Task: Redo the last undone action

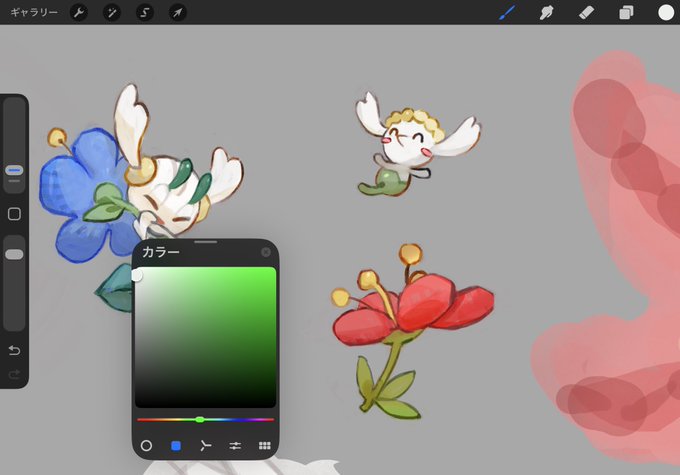Action: (x=14, y=374)
